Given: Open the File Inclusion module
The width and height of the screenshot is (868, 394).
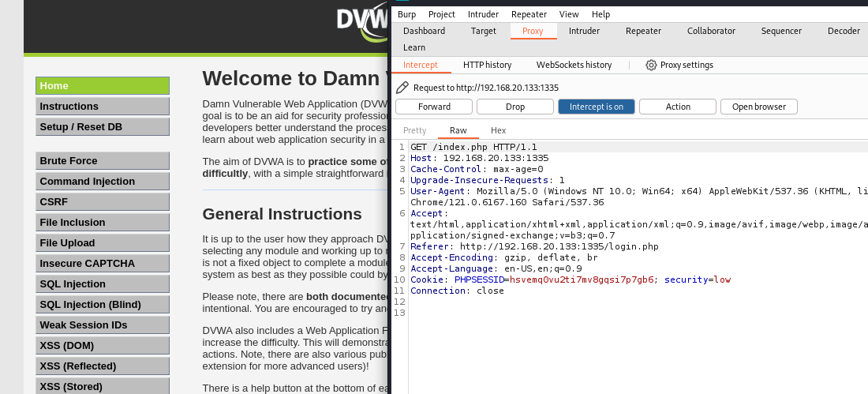Looking at the screenshot, I should click(x=103, y=222).
